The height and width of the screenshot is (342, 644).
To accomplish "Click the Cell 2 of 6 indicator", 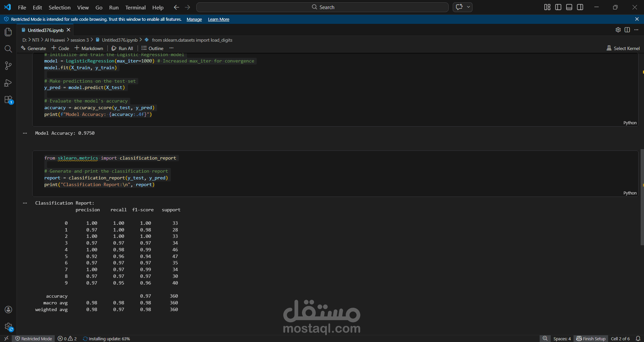I will pyautogui.click(x=620, y=339).
